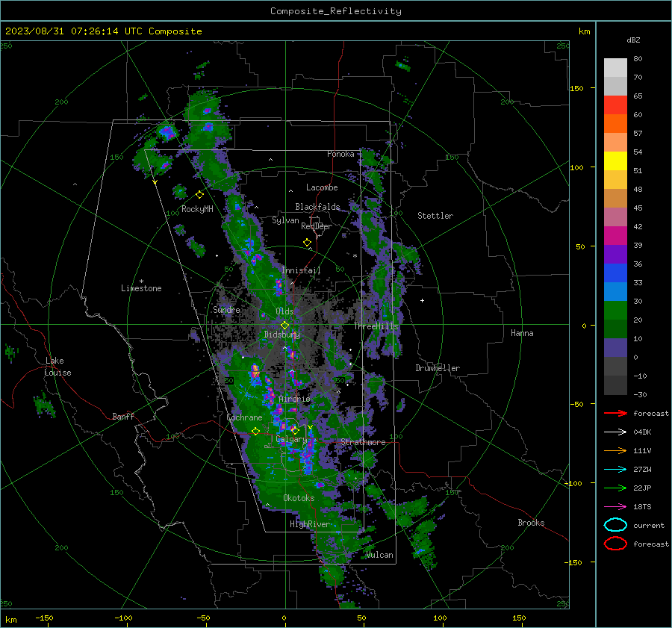Screen dimensions: 672x628
Task: Pick the light gray 80 dBZ swatch
Action: click(615, 68)
